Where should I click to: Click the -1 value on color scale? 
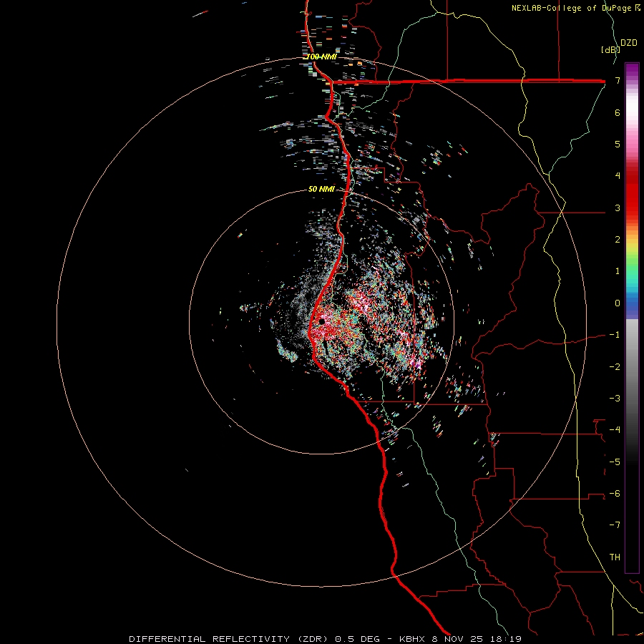click(x=615, y=335)
